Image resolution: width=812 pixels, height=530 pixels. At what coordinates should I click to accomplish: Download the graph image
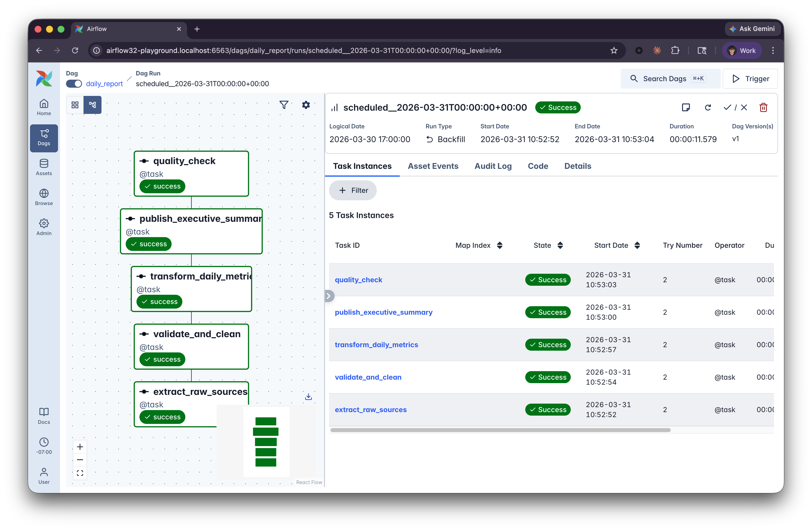308,397
